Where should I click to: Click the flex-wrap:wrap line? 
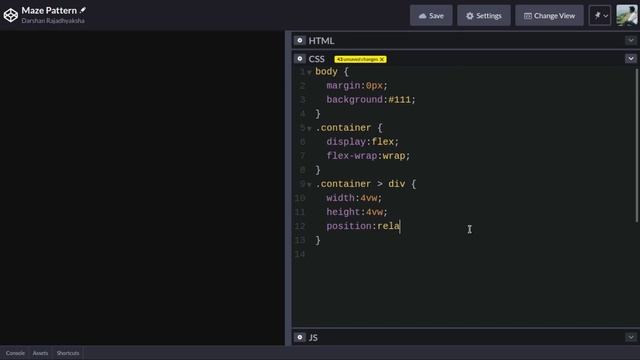pos(368,156)
